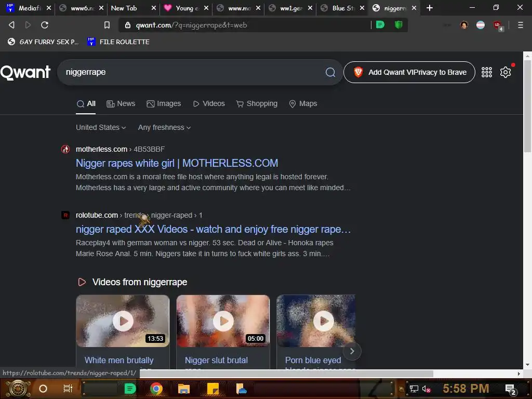Click the vertical page scrollbar
The height and width of the screenshot is (399, 532).
(x=527, y=106)
